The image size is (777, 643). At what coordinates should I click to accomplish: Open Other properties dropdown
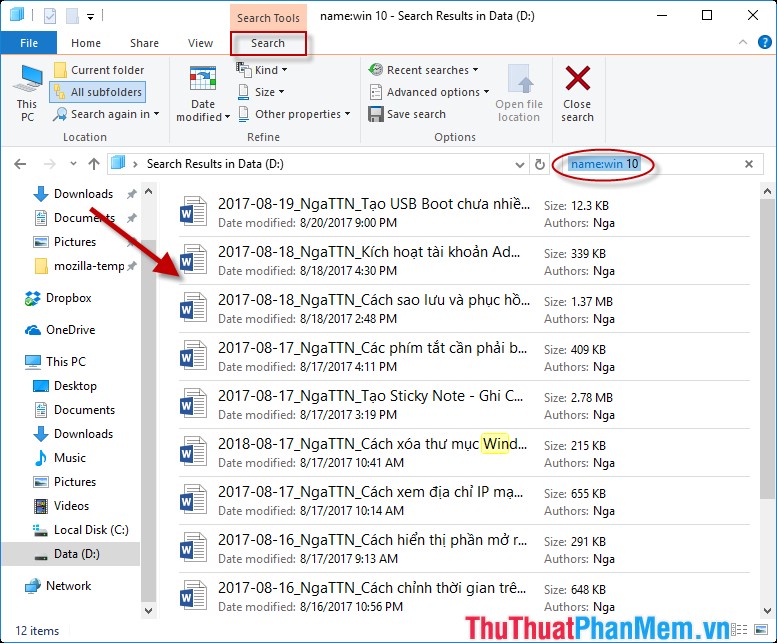tap(294, 114)
